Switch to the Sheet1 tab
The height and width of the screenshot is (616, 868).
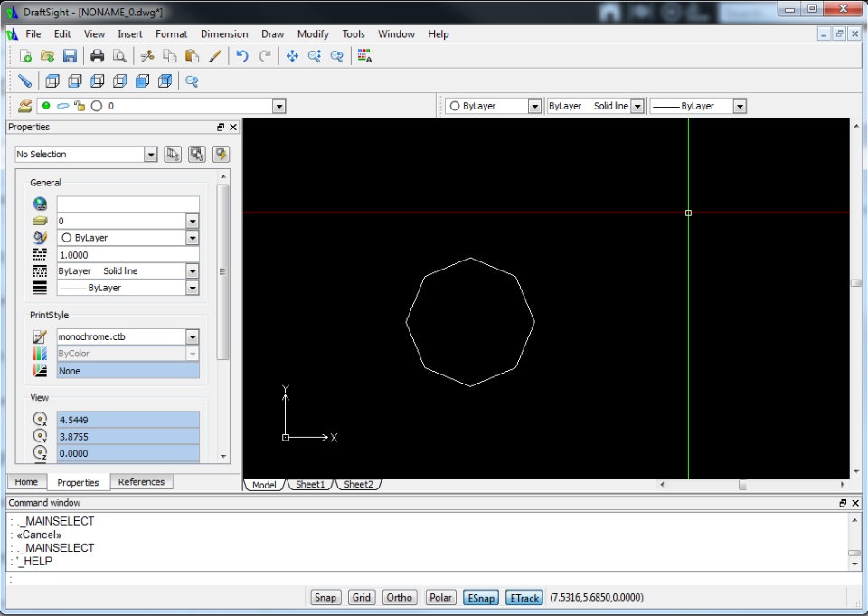pos(310,485)
